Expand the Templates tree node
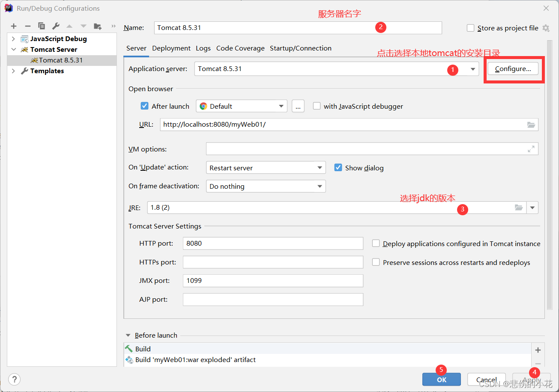559x392 pixels. click(x=13, y=71)
